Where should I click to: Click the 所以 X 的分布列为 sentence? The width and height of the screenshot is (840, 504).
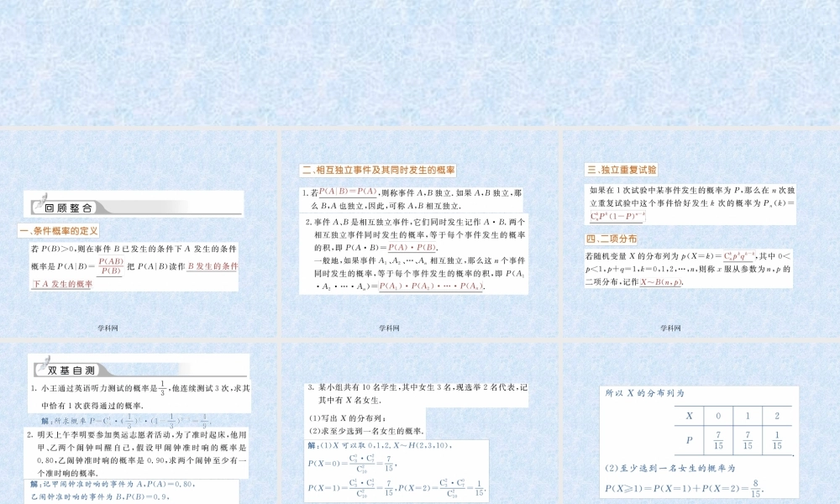[644, 393]
